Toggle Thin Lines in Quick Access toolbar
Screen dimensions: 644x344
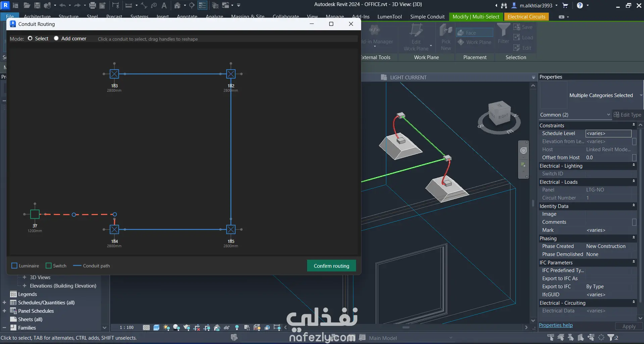(202, 5)
